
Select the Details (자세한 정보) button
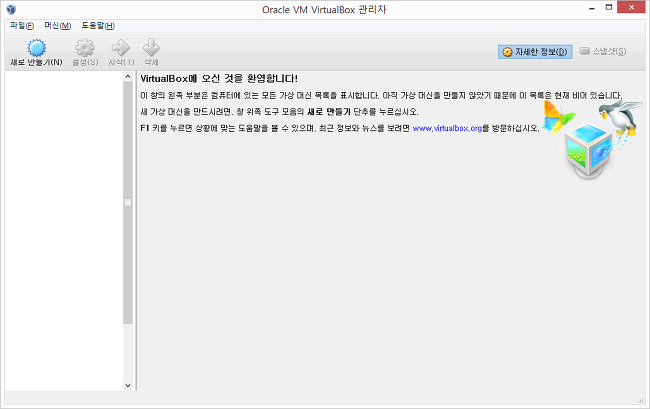coord(535,52)
